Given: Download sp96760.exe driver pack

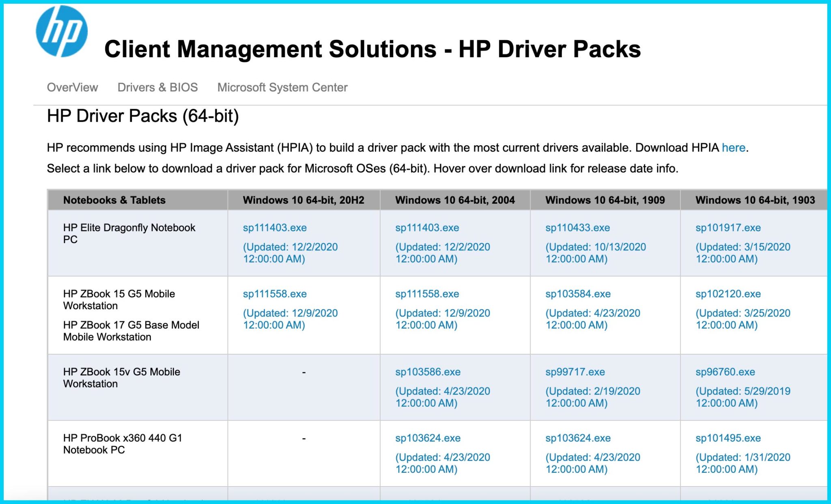Looking at the screenshot, I should pos(725,372).
